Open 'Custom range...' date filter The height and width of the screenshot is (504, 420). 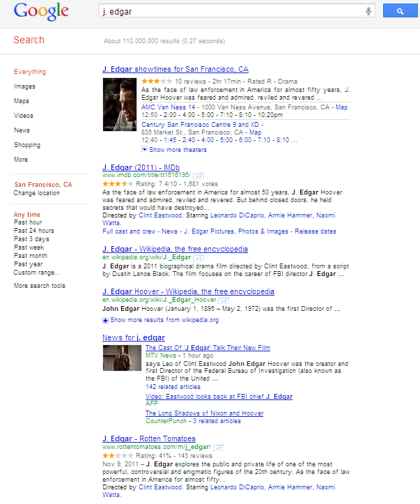pyautogui.click(x=37, y=273)
